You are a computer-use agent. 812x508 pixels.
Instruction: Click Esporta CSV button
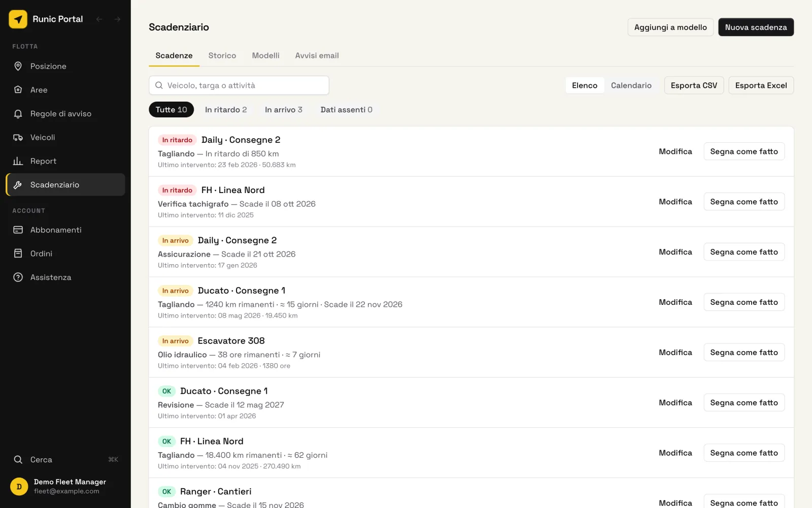(694, 85)
